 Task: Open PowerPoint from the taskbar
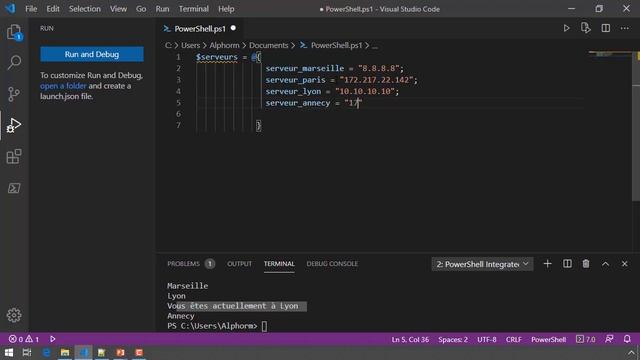120,352
